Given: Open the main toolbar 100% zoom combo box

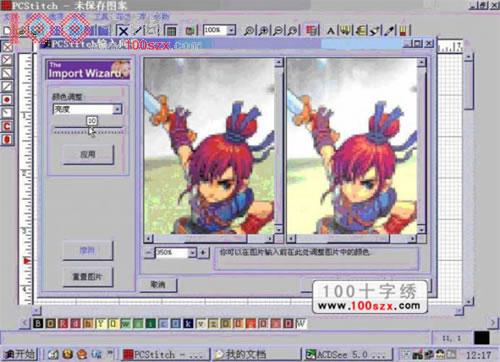Looking at the screenshot, I should click(219, 30).
